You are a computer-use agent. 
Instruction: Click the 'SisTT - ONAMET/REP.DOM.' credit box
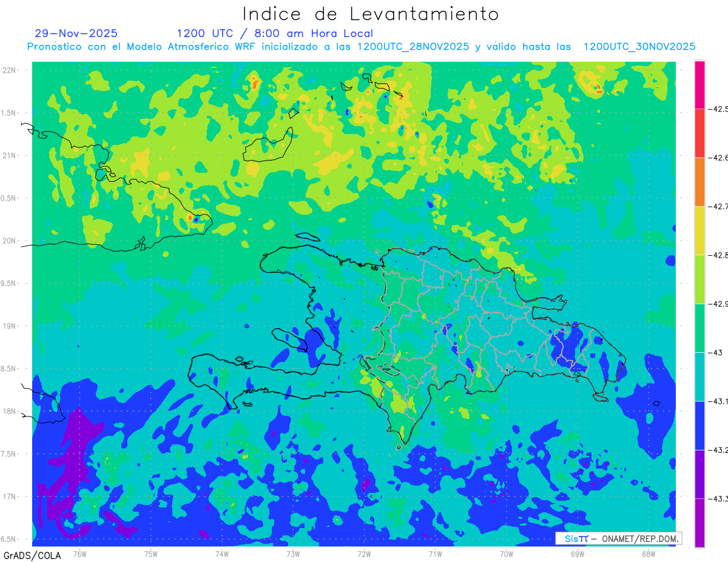click(618, 538)
